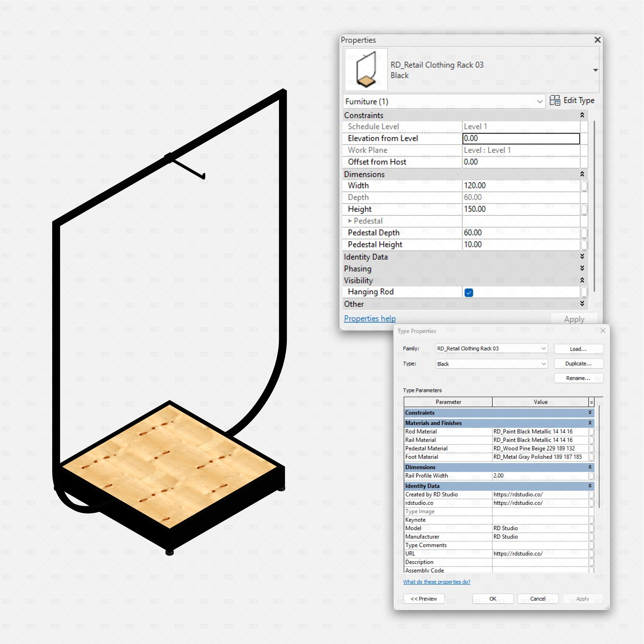This screenshot has width=644, height=644.
Task: Click the << Preview button
Action: coord(424,599)
